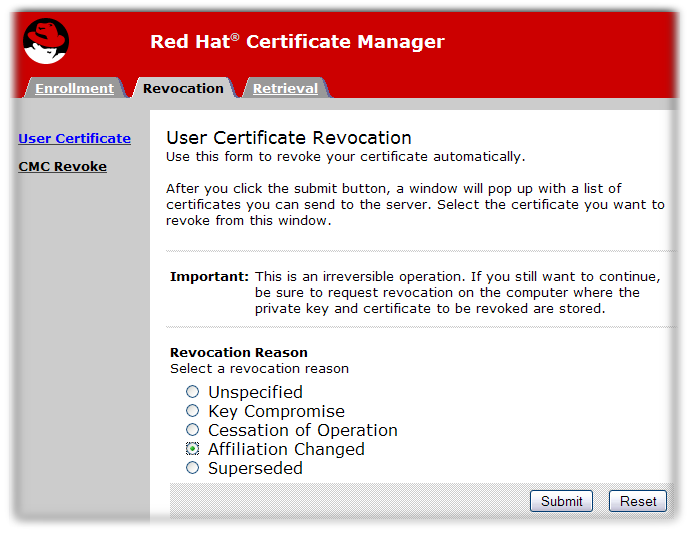Image resolution: width=691 pixels, height=535 pixels.
Task: Click the Red Hat Certificate Manager title
Action: 297,41
